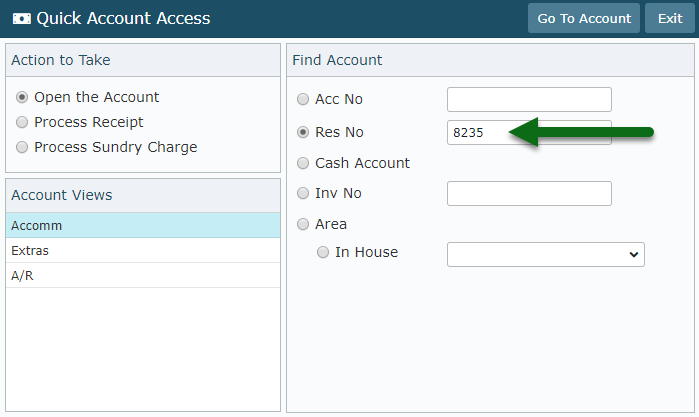Select the Extras account view
The height and width of the screenshot is (417, 699).
[x=143, y=251]
